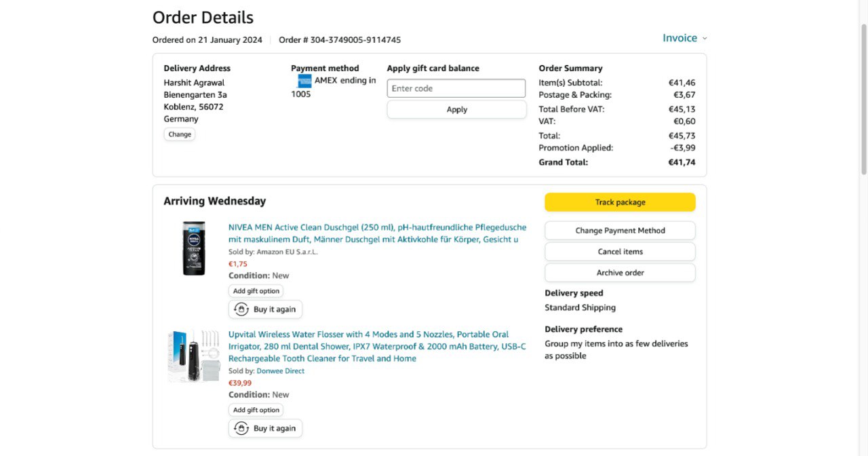Buy the NIVEA shower gel again
Screen dimensions: 868x456
tap(265, 309)
